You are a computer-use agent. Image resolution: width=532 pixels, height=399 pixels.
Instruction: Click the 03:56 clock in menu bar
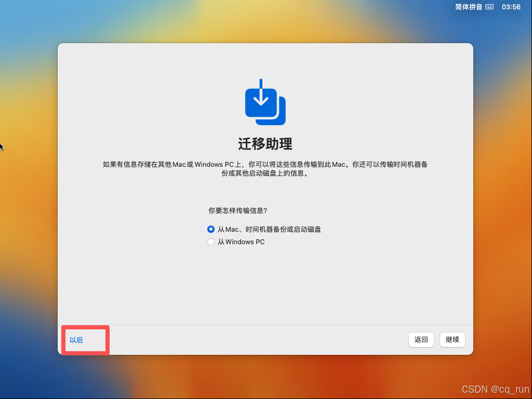click(511, 7)
